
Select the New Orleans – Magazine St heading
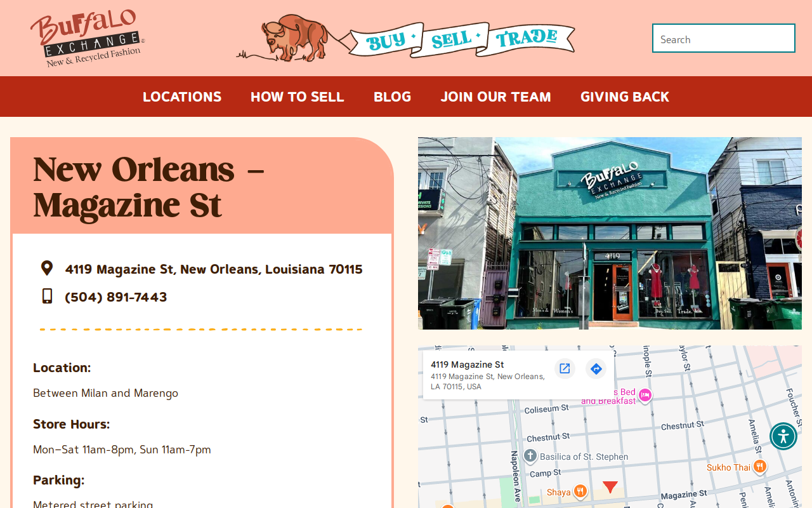(148, 187)
